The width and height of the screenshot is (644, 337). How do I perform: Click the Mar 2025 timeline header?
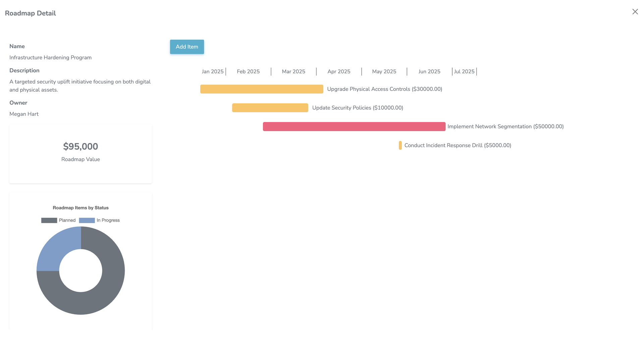pyautogui.click(x=293, y=71)
